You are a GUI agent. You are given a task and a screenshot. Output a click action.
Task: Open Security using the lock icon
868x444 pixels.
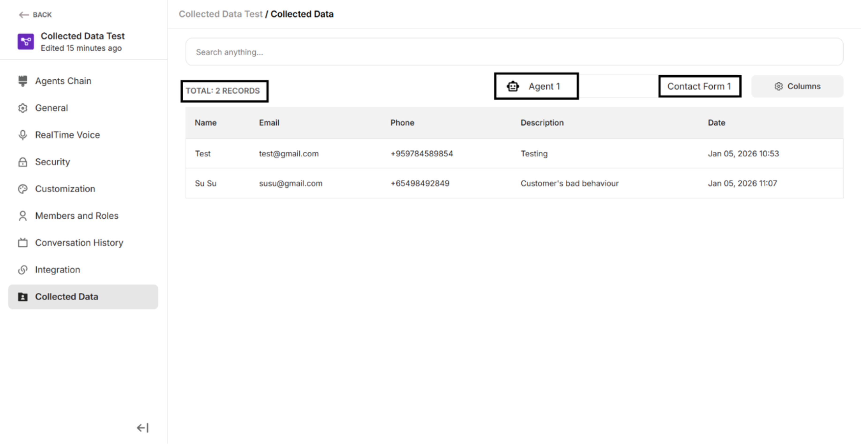pos(23,162)
